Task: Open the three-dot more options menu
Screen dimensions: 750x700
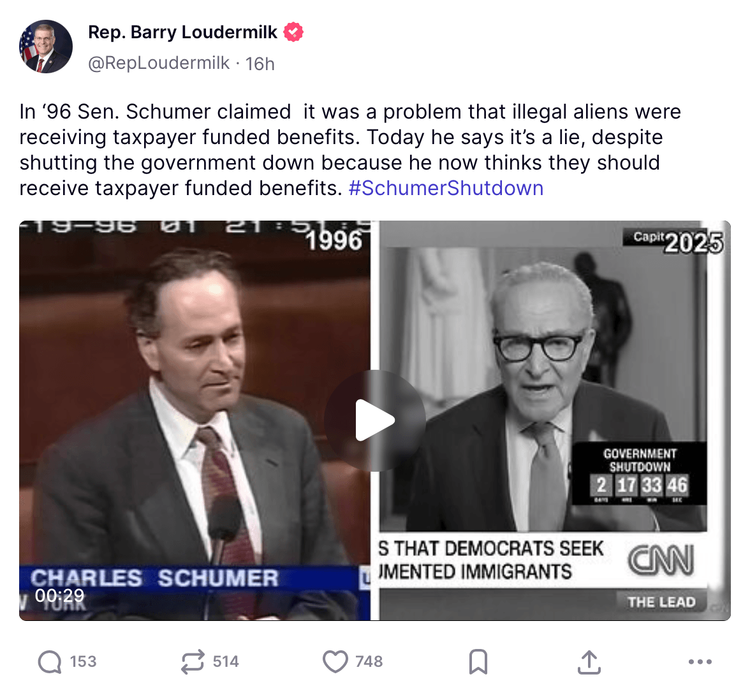Action: 700,662
